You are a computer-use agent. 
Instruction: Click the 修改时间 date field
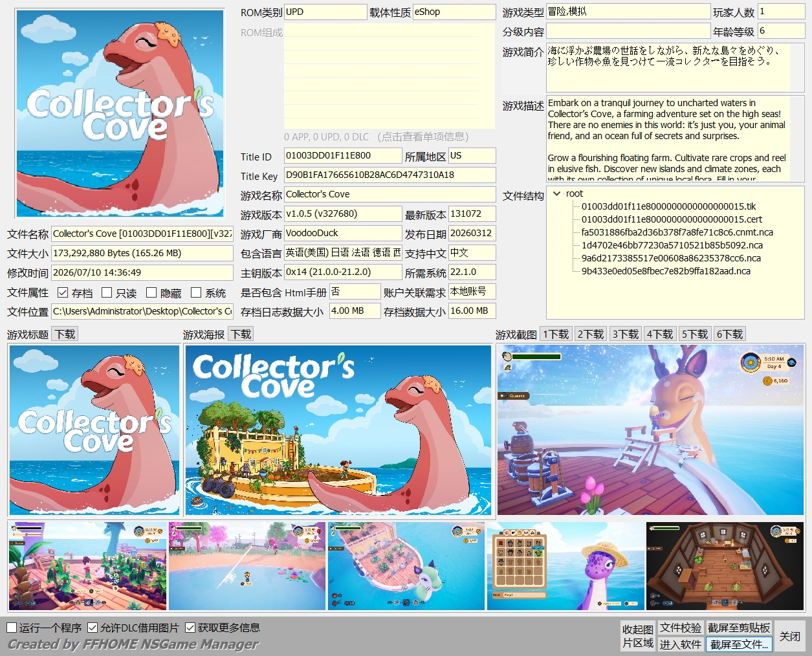142,273
